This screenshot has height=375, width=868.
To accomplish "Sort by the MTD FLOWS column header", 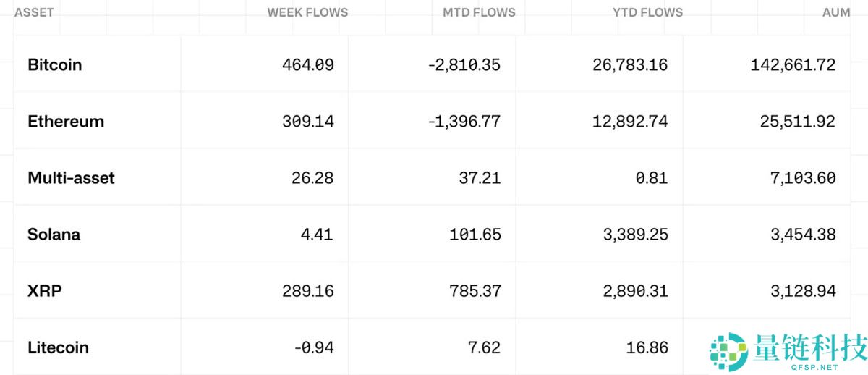I will click(x=479, y=12).
